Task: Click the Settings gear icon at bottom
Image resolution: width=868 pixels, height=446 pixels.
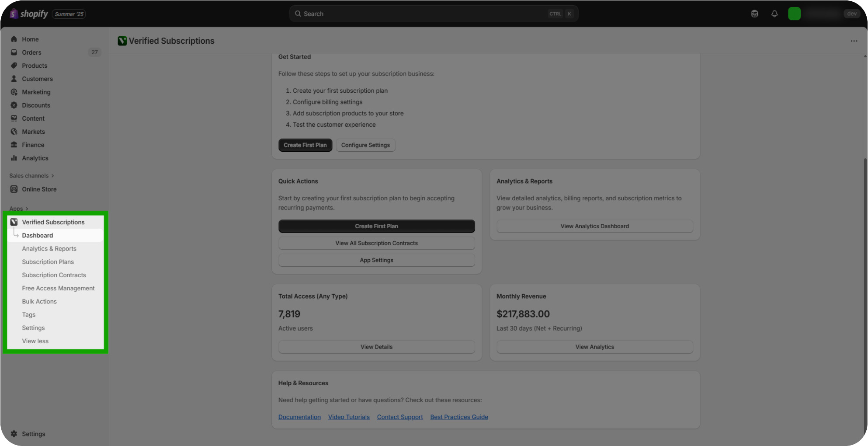Action: [x=14, y=434]
